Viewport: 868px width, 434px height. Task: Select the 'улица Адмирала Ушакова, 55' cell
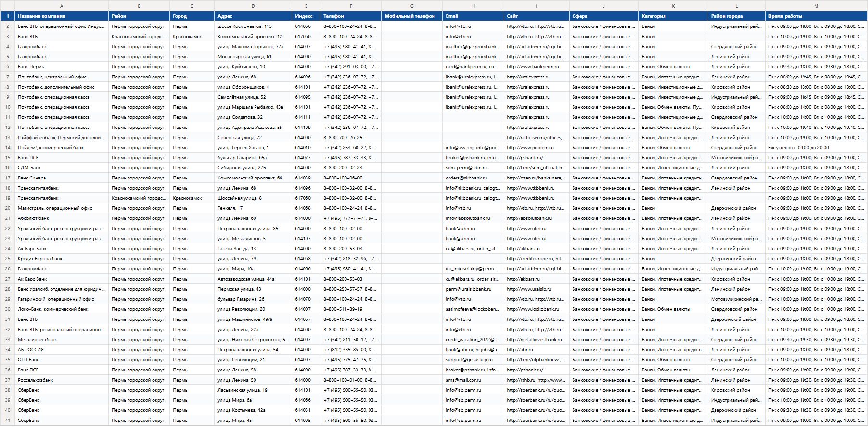coord(253,128)
